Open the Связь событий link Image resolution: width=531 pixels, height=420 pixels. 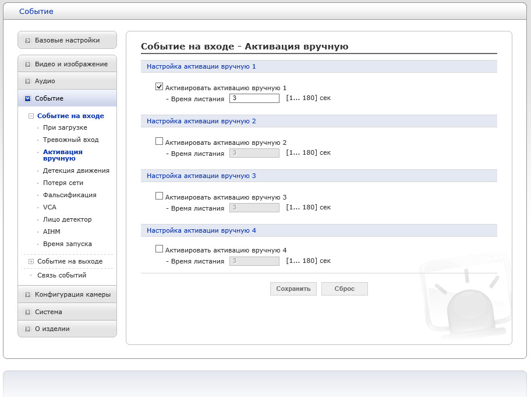click(x=62, y=275)
